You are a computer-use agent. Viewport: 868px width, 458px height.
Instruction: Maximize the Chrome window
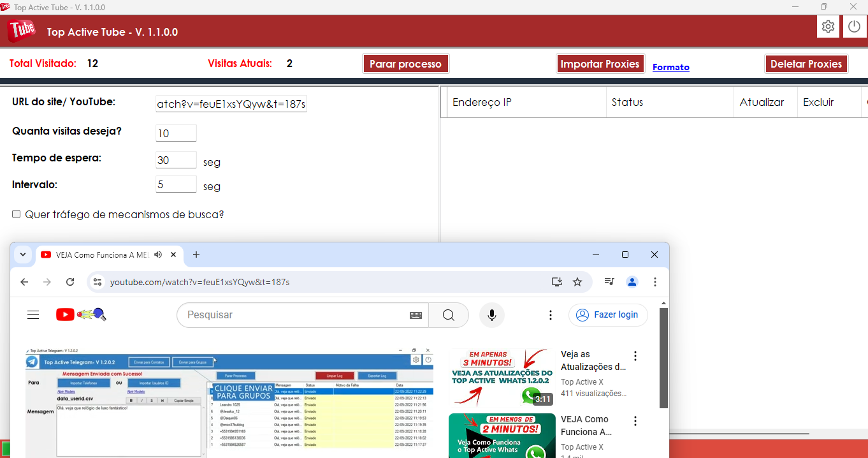pos(625,255)
